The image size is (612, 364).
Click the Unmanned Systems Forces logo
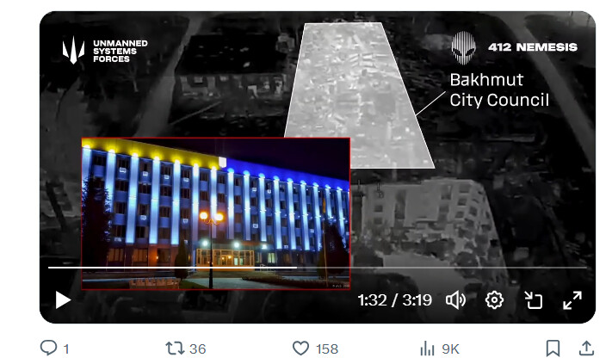point(105,51)
